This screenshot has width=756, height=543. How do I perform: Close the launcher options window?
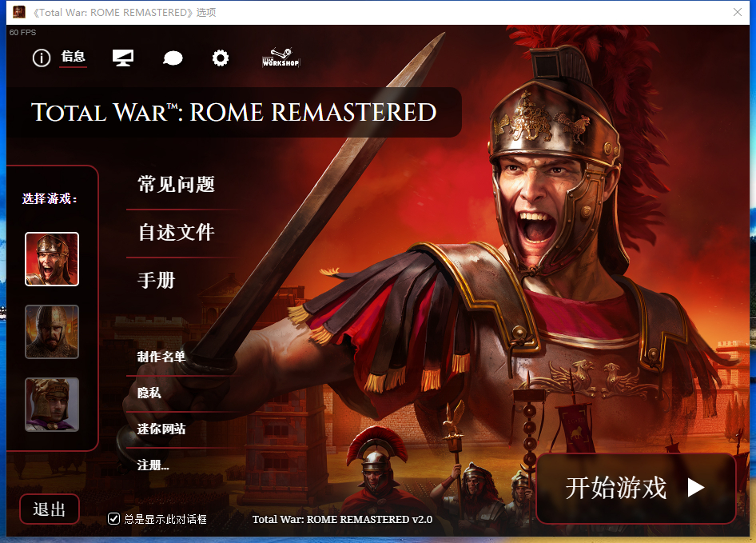[737, 12]
